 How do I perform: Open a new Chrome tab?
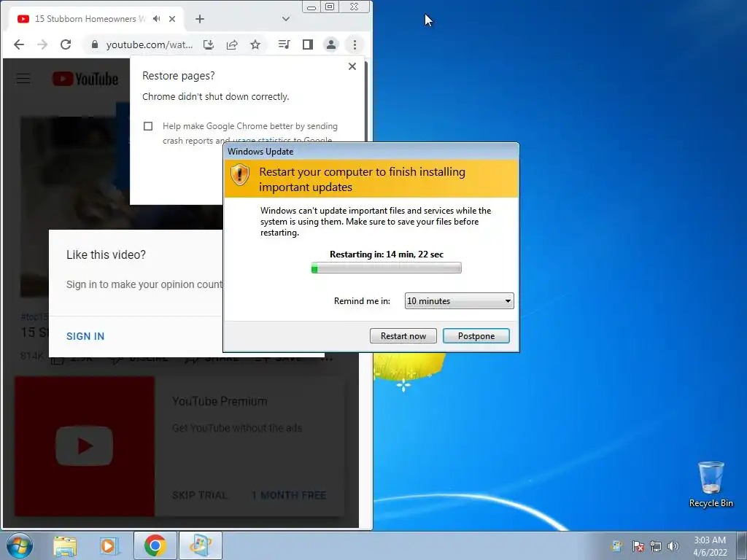200,19
